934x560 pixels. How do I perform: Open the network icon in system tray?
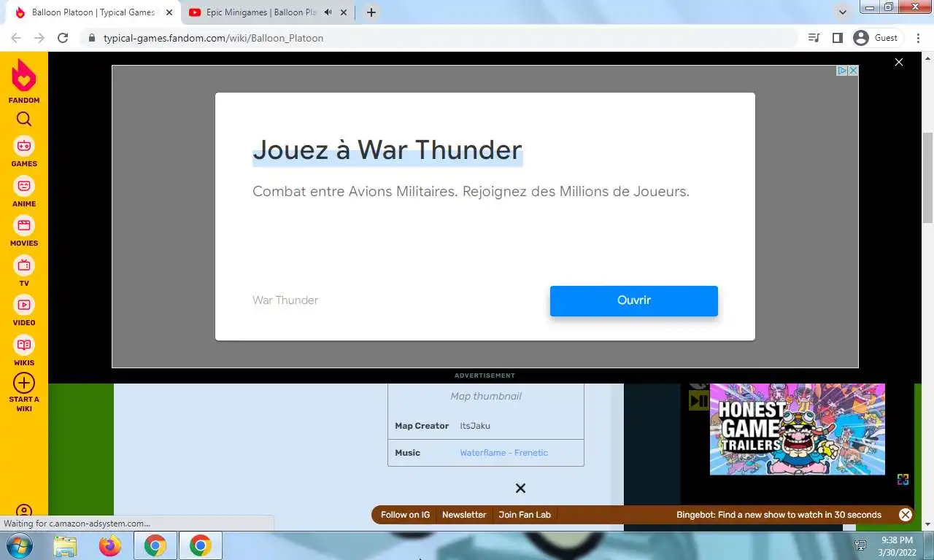pos(861,545)
